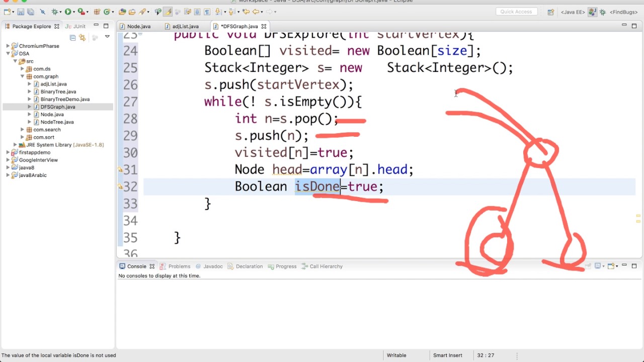Switch to the Javadoc tab
644x362 pixels.
click(x=209, y=266)
